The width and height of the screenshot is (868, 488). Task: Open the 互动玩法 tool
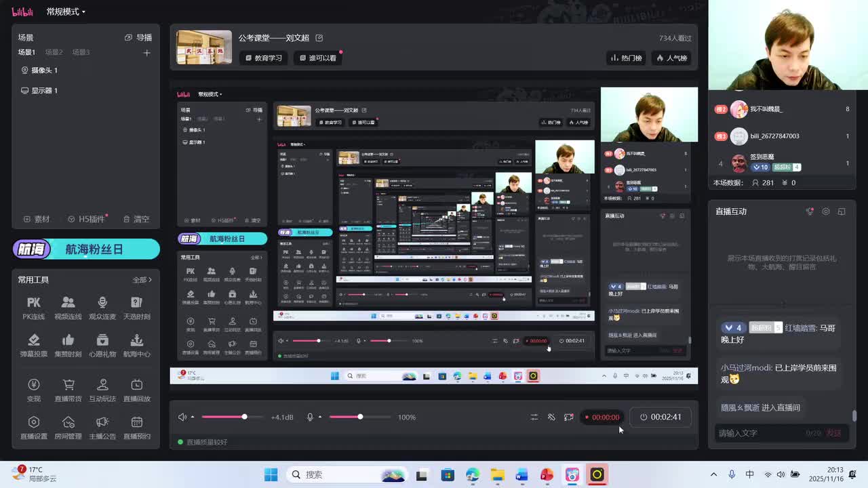pos(102,390)
